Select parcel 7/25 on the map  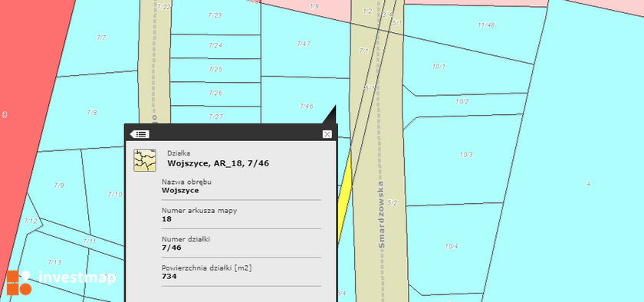(x=215, y=70)
